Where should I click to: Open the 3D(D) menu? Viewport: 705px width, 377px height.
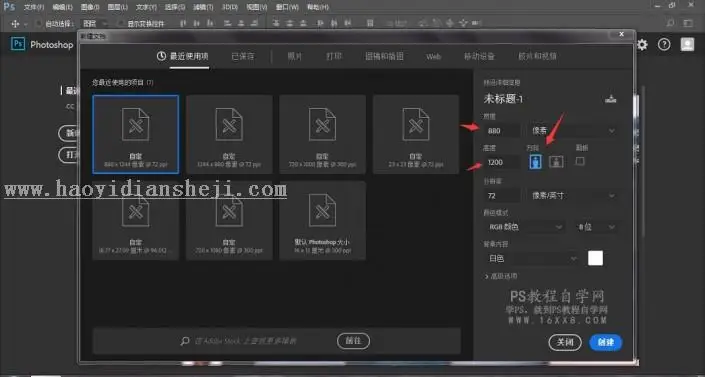pyautogui.click(x=229, y=7)
